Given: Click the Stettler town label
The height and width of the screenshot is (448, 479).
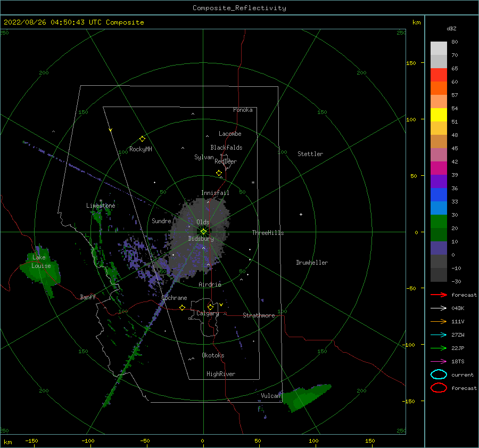Looking at the screenshot, I should (310, 154).
